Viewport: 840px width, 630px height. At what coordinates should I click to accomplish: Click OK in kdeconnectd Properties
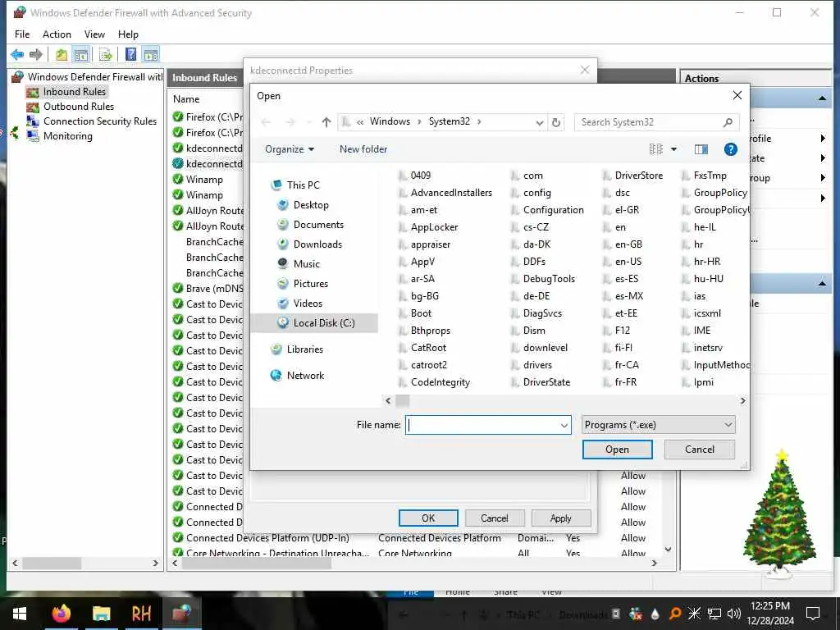click(x=428, y=518)
